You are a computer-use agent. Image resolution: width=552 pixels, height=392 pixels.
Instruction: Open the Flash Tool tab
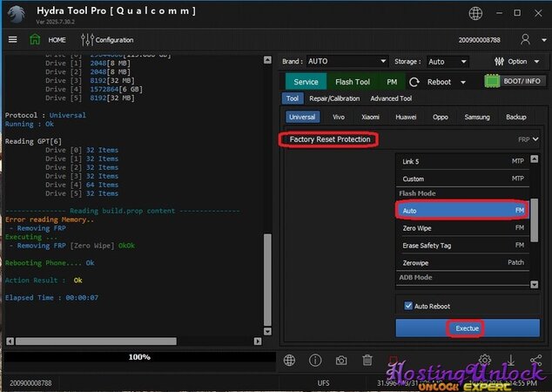point(353,82)
